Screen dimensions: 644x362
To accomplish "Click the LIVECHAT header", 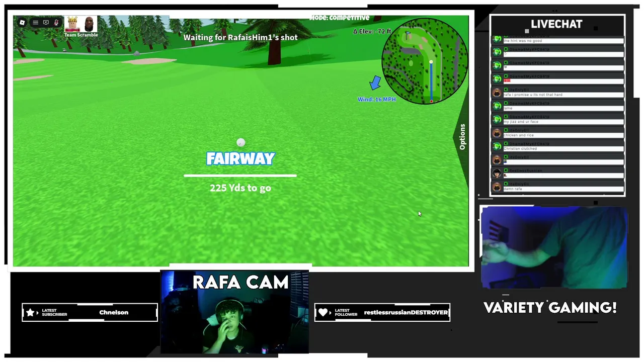I will [x=556, y=24].
